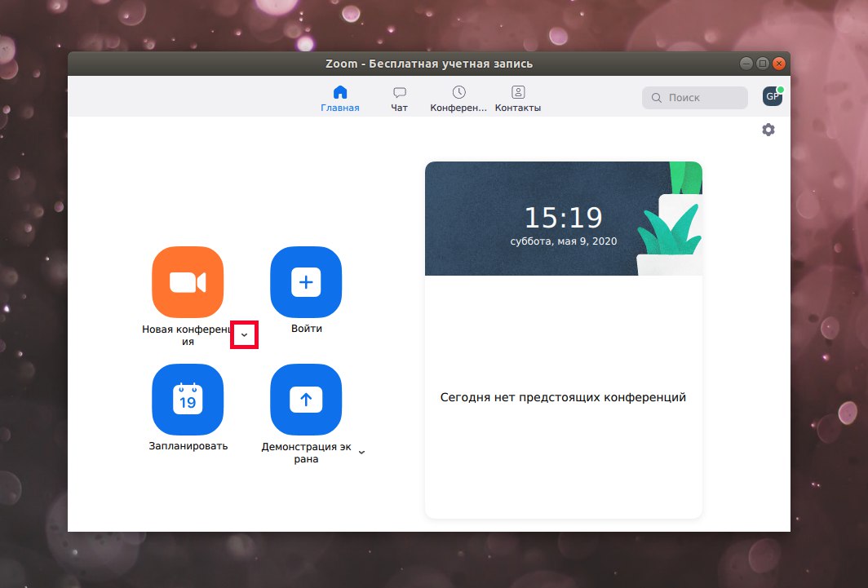Expand the Новая конференция dropdown chevron
The height and width of the screenshot is (588, 868).
tap(244, 334)
